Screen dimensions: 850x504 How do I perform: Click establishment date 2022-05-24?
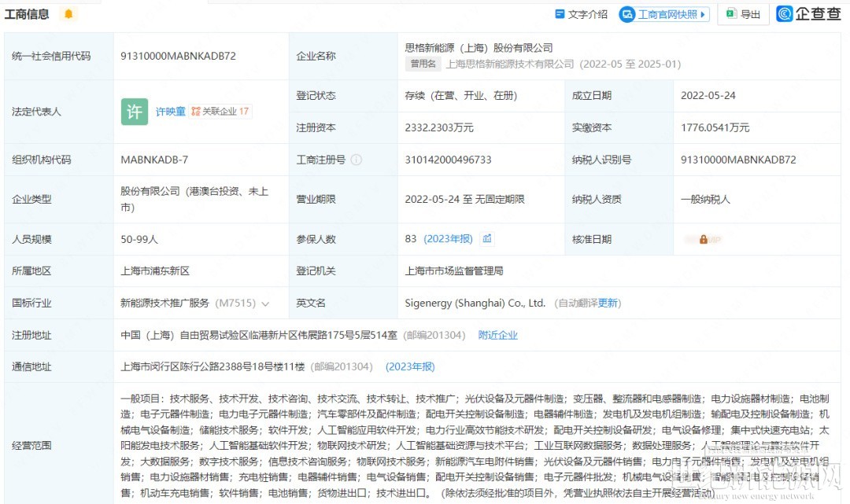[x=708, y=96]
